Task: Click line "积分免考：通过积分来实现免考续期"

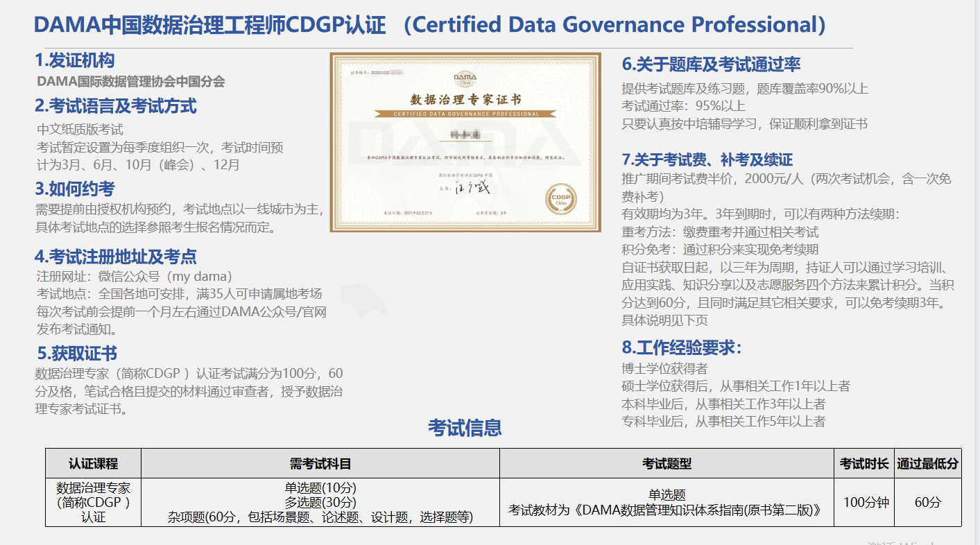Action: click(x=720, y=250)
